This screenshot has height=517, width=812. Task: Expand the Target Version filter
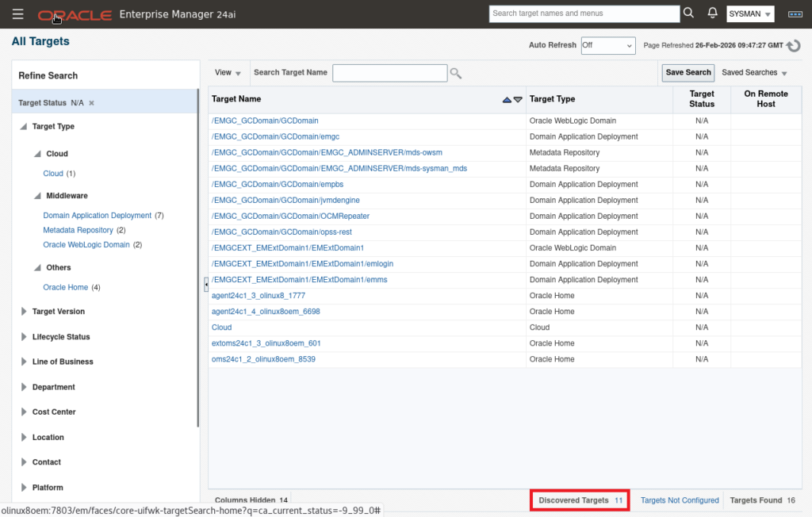pos(24,312)
